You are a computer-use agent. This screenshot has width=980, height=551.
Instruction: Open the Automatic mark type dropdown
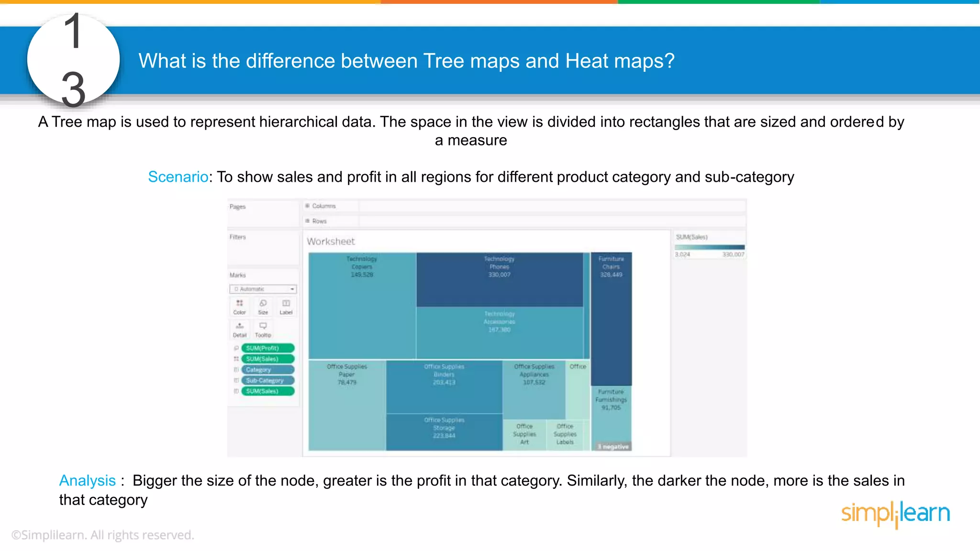(263, 289)
